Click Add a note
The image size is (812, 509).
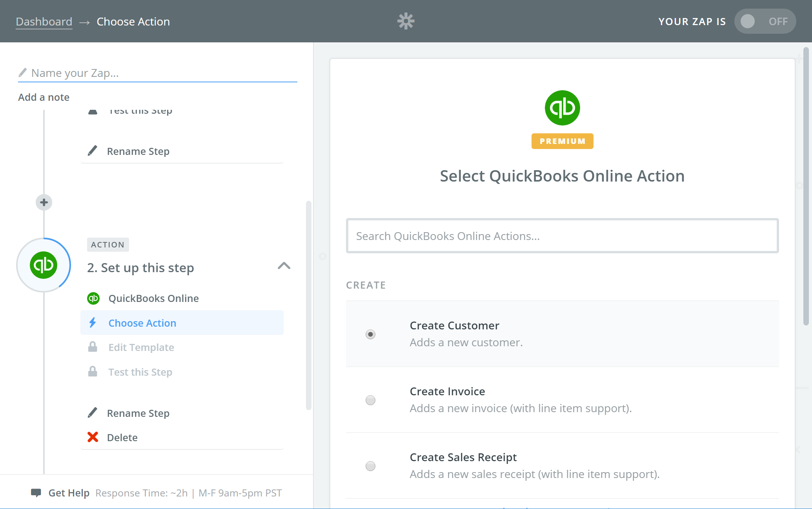pyautogui.click(x=44, y=97)
